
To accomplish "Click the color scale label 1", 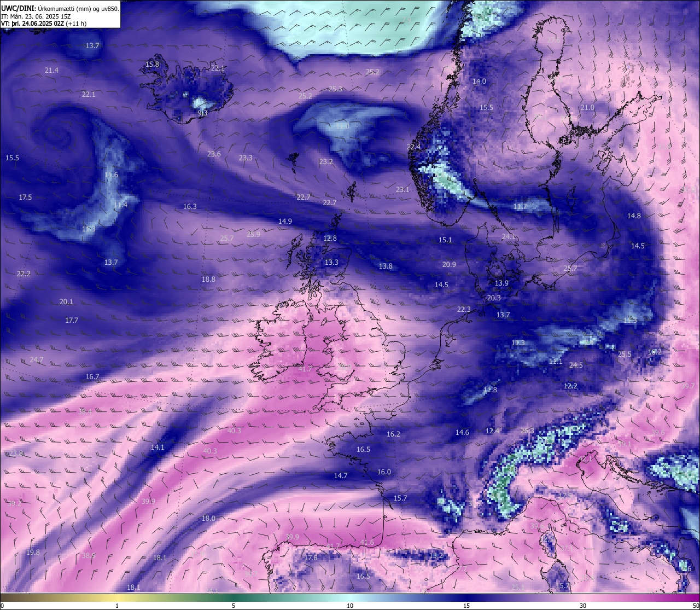I will pyautogui.click(x=118, y=606).
